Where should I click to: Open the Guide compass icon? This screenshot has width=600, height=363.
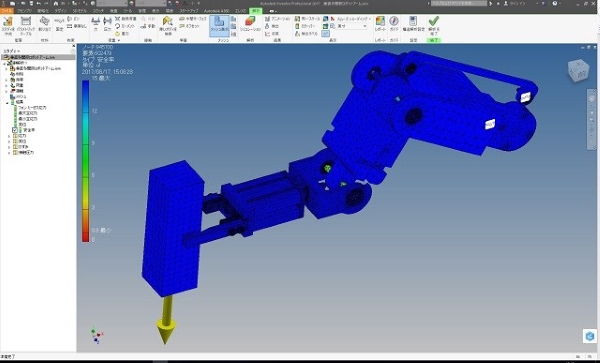394,24
